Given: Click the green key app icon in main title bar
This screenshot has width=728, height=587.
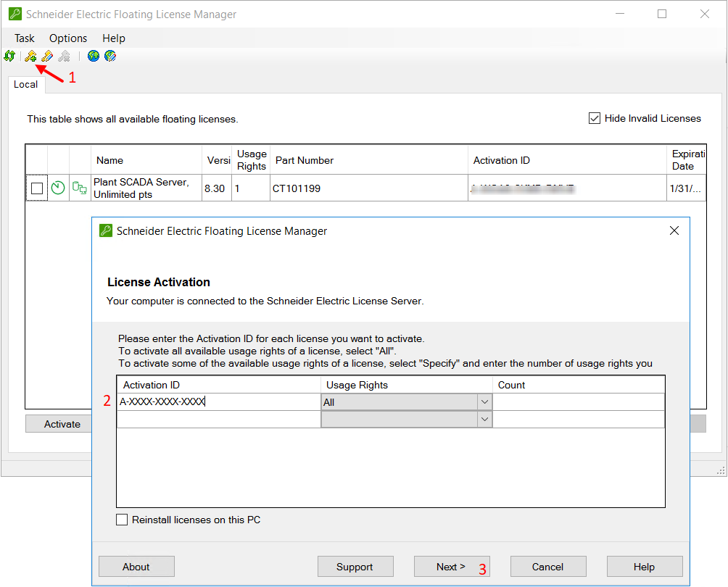Looking at the screenshot, I should coord(15,14).
